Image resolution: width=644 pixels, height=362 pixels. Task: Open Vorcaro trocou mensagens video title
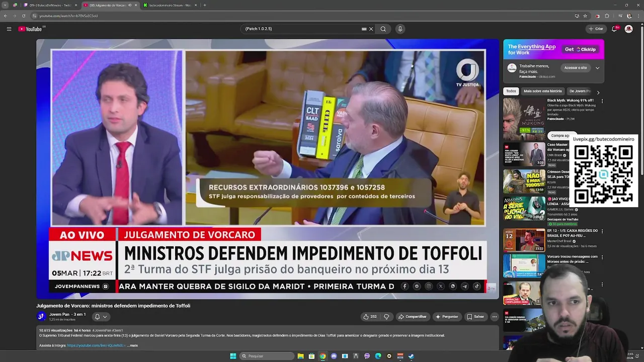572,259
